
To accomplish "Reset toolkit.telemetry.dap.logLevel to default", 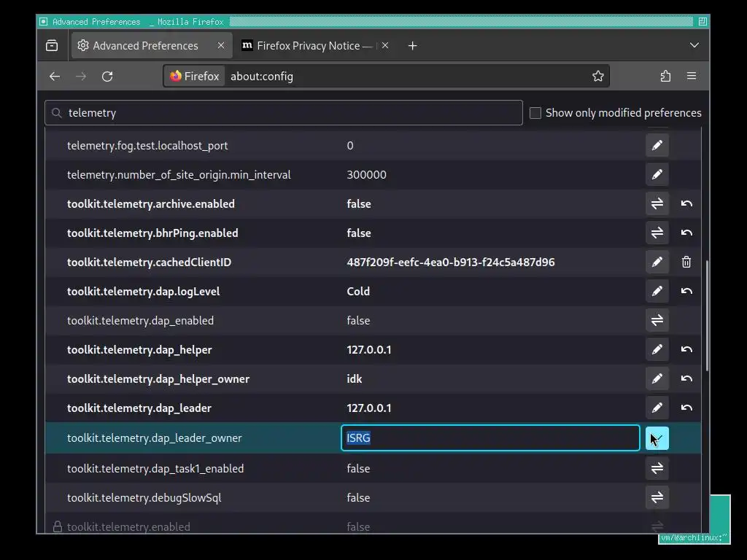I will [686, 291].
